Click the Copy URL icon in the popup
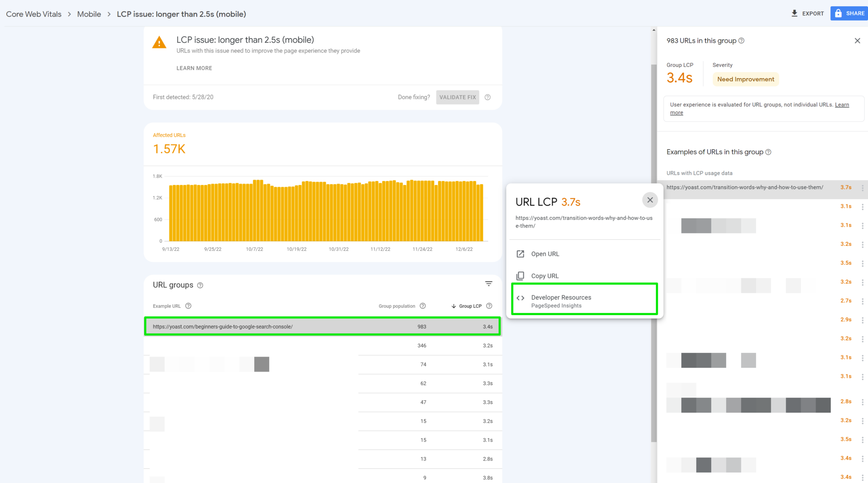Image resolution: width=868 pixels, height=483 pixels. (x=520, y=276)
